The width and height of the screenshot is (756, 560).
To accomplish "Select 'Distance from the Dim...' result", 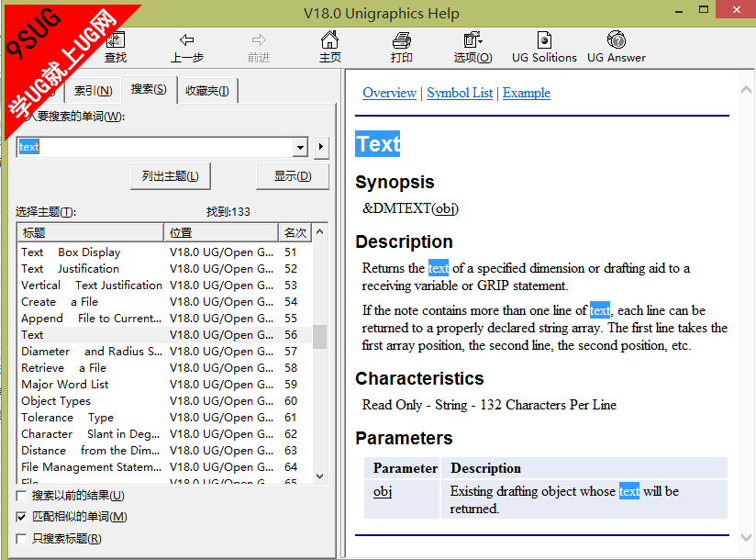I will (x=165, y=451).
